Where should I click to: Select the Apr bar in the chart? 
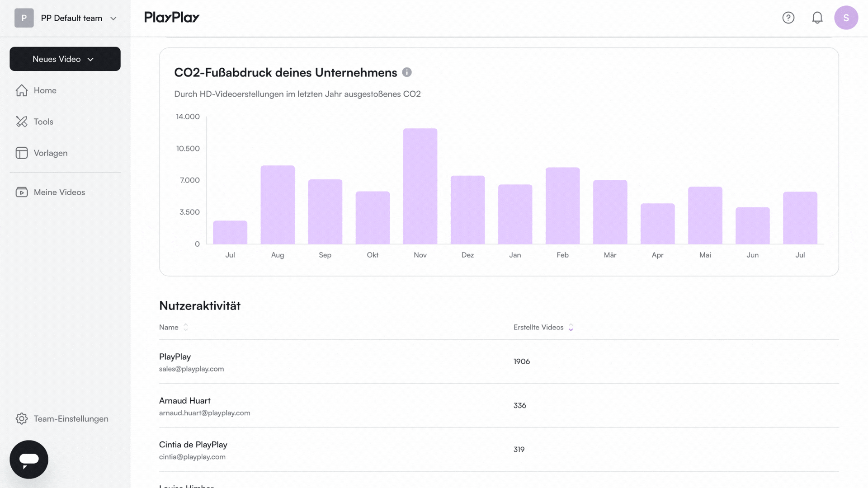pyautogui.click(x=657, y=224)
